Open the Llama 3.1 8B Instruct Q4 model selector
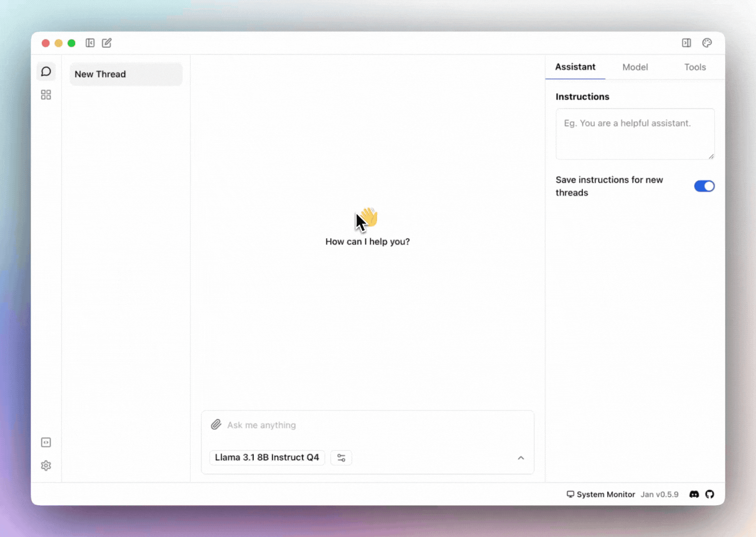The width and height of the screenshot is (756, 537). point(267,457)
